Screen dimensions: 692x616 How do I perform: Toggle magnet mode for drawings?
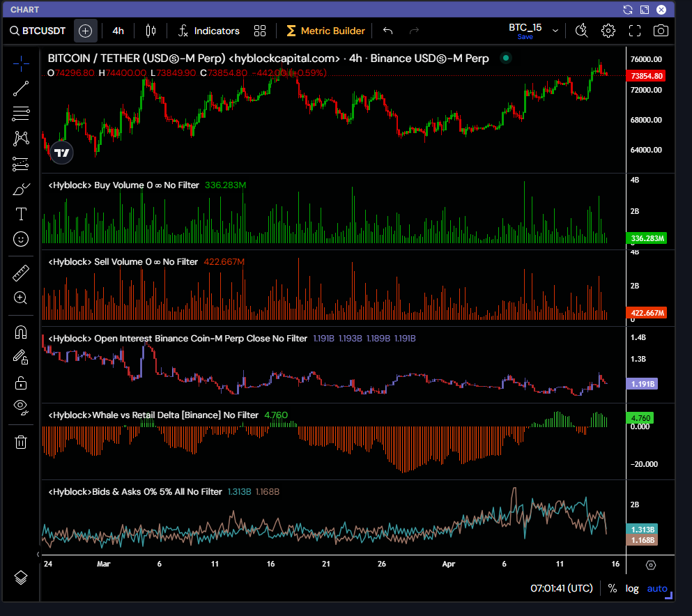click(x=21, y=332)
